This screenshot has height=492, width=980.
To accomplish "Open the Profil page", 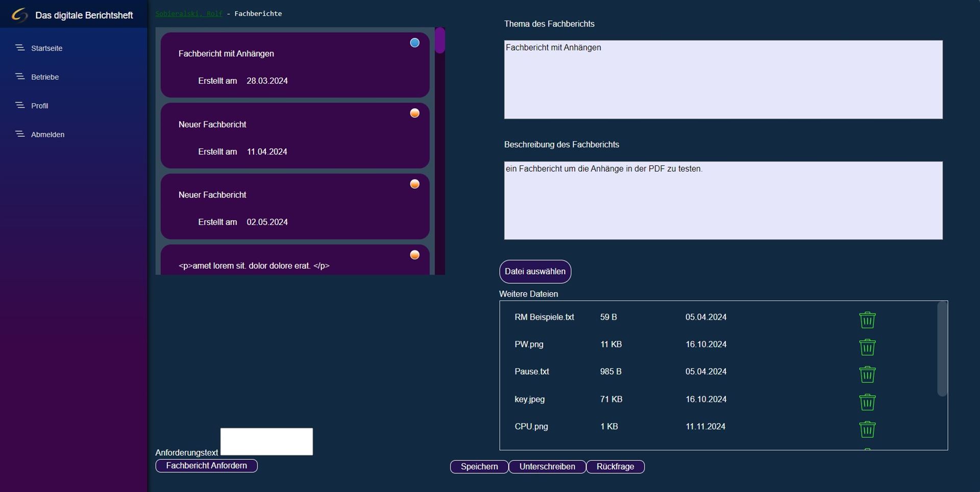I will click(x=39, y=106).
